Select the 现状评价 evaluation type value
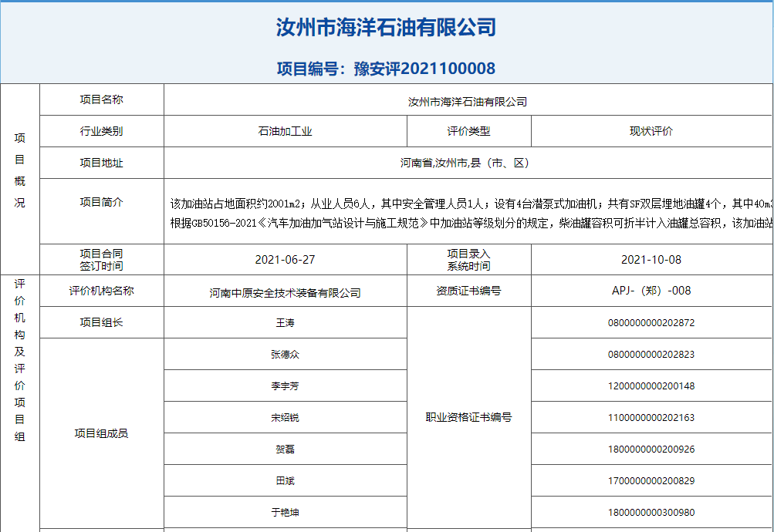The image size is (774, 532). [x=651, y=131]
